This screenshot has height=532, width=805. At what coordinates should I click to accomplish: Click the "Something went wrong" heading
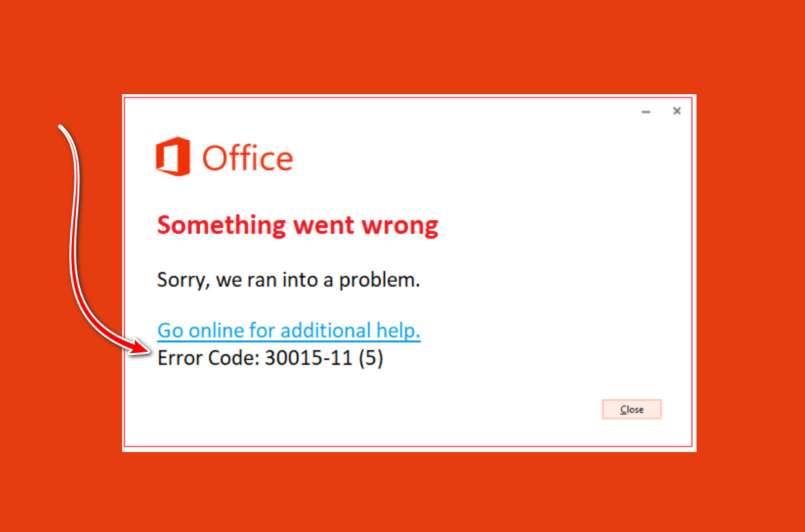[x=298, y=225]
